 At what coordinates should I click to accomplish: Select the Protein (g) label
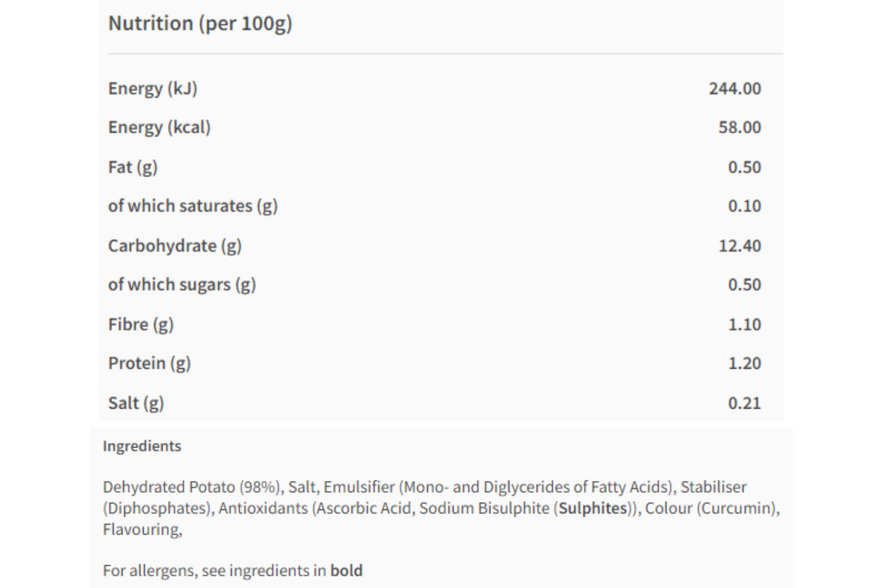coord(149,363)
